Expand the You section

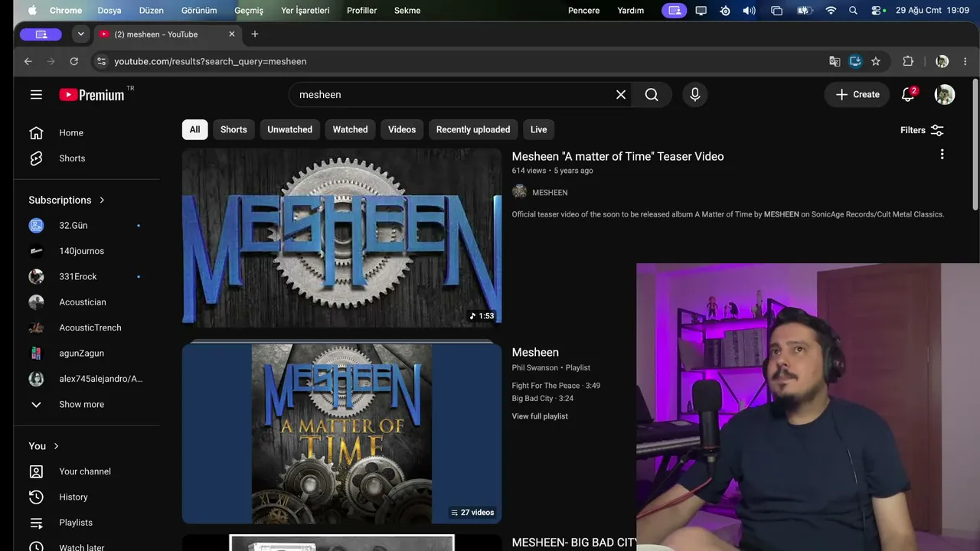pyautogui.click(x=44, y=446)
